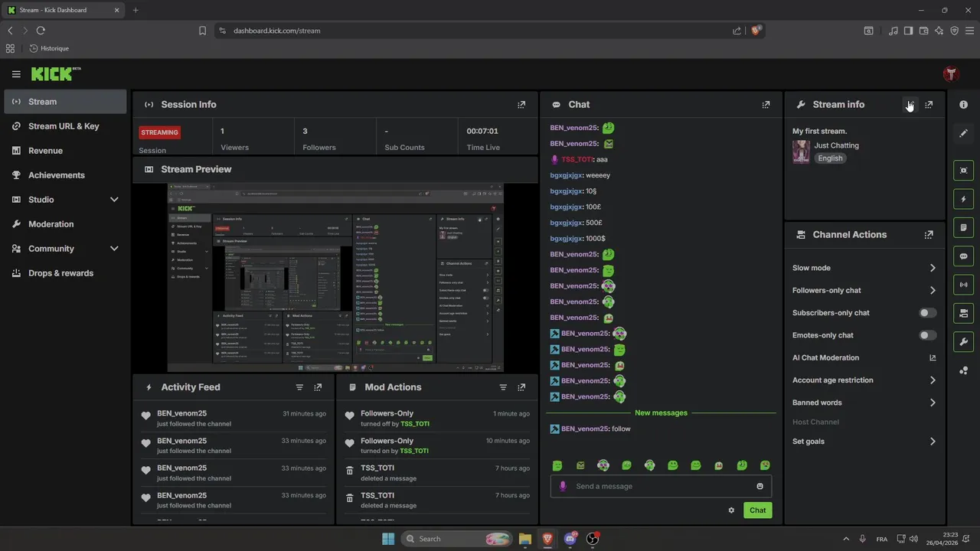Enable Emotes-only chat

point(927,335)
